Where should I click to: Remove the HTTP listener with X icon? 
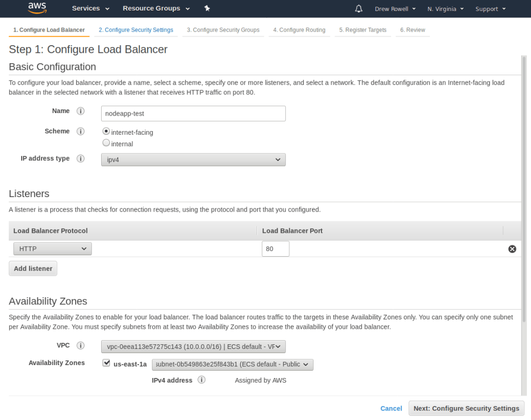click(x=512, y=249)
